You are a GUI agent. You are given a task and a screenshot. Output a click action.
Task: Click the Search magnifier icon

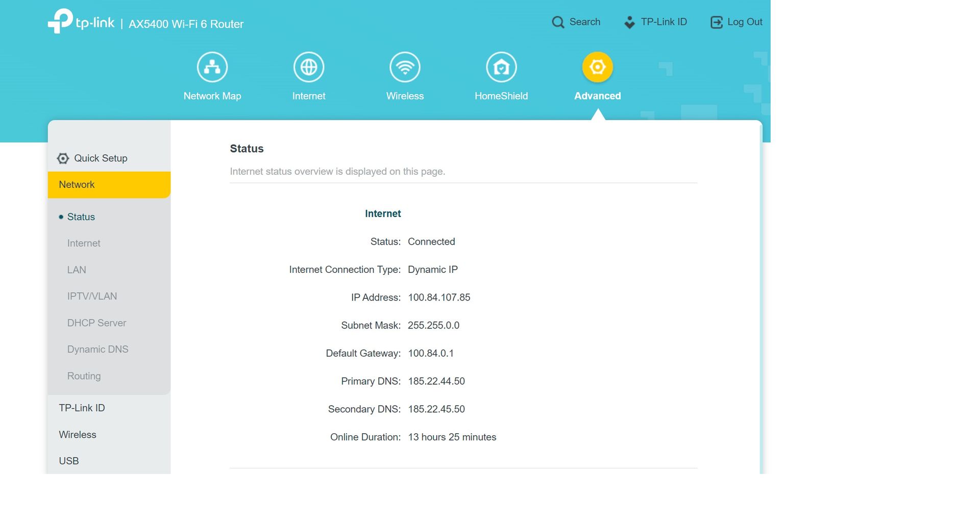coord(558,22)
